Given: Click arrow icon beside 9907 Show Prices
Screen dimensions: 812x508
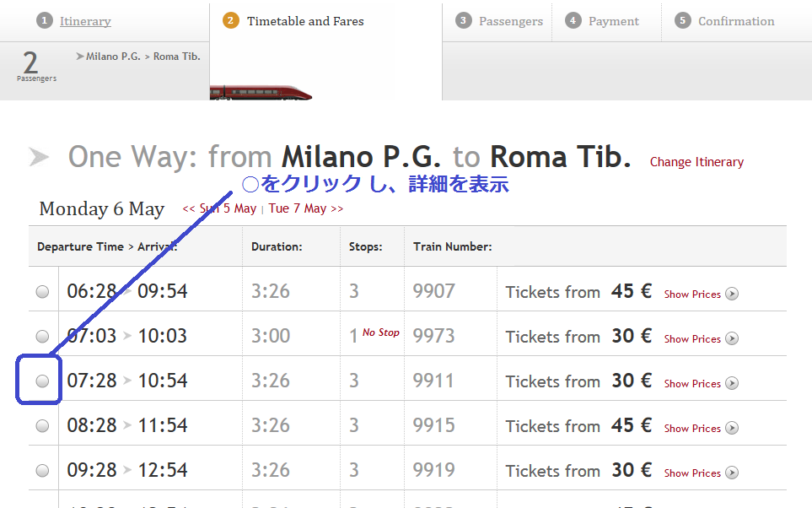Looking at the screenshot, I should pyautogui.click(x=732, y=295).
